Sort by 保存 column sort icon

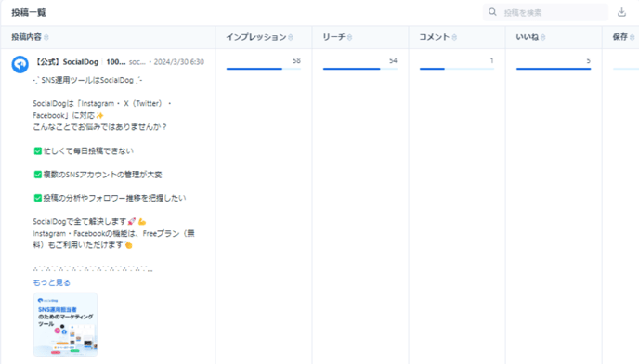tap(632, 37)
